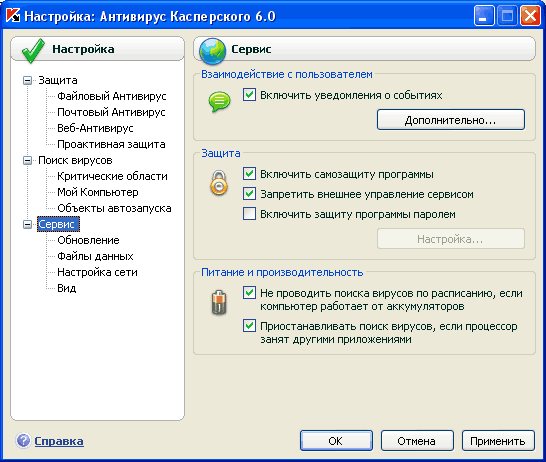Click the green checkmark Настройка icon

point(33,51)
